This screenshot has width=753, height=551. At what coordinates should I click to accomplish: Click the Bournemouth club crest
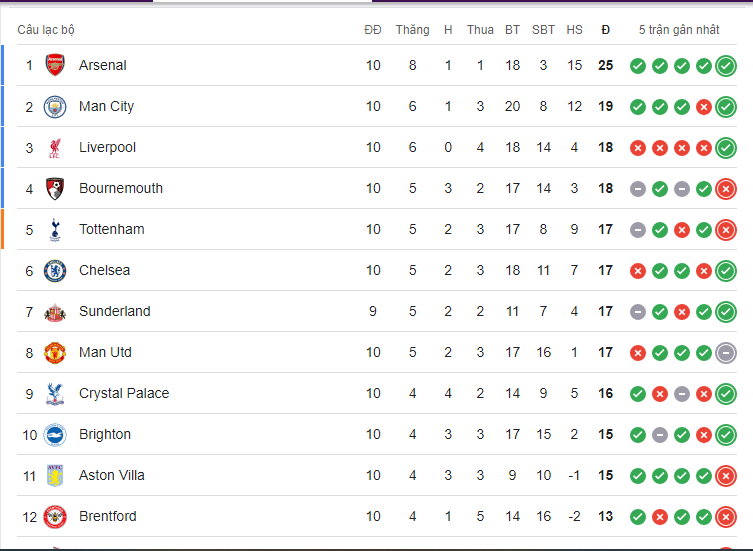pyautogui.click(x=55, y=189)
